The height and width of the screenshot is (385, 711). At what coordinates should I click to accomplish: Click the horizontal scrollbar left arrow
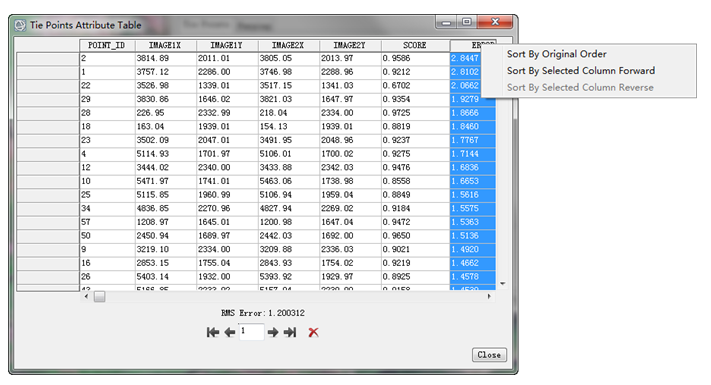pyautogui.click(x=86, y=297)
